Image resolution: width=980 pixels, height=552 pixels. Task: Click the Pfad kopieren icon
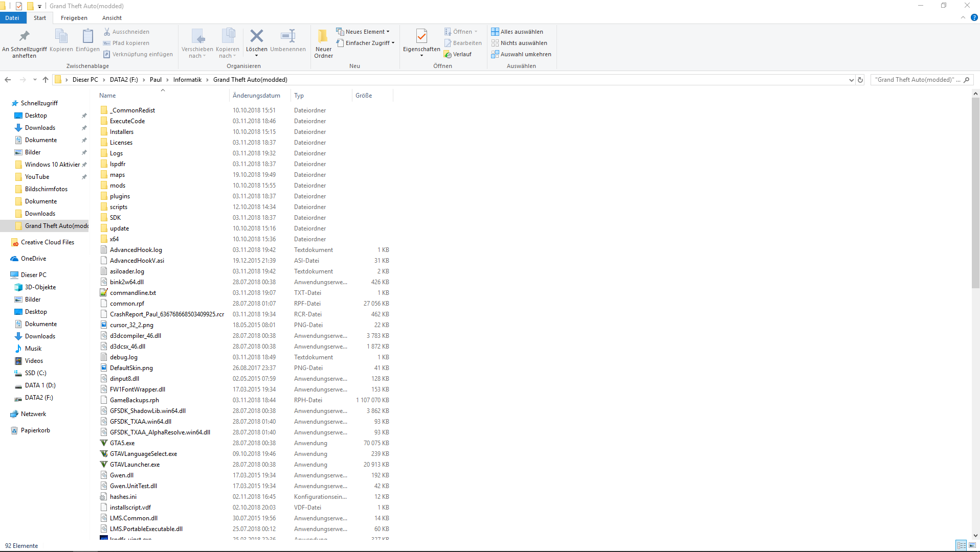(x=107, y=43)
